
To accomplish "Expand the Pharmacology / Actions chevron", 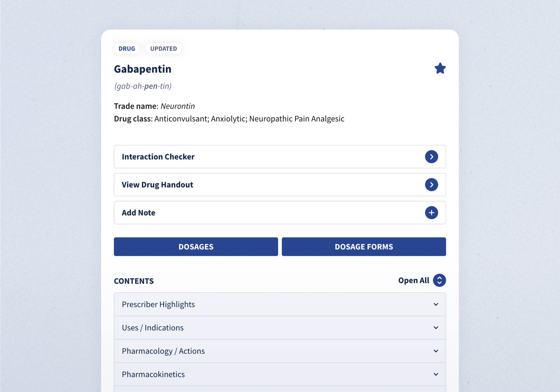I will [x=436, y=351].
